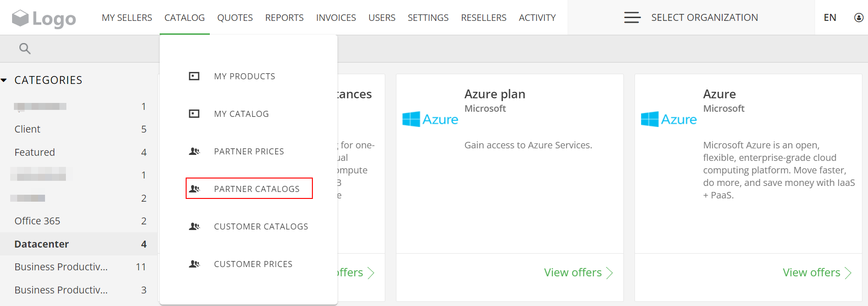Click the Logo home icon
The image size is (868, 306).
click(44, 19)
